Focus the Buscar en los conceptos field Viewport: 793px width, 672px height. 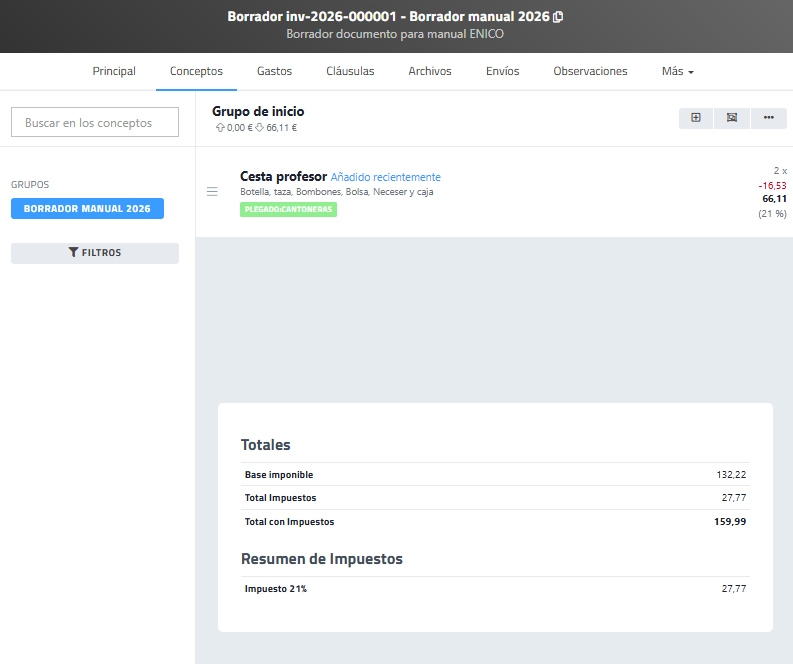pyautogui.click(x=95, y=123)
